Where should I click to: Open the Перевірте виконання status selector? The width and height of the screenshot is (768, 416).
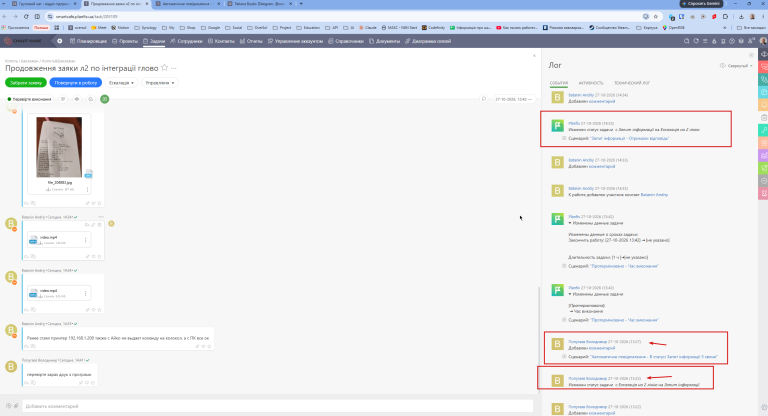point(29,99)
